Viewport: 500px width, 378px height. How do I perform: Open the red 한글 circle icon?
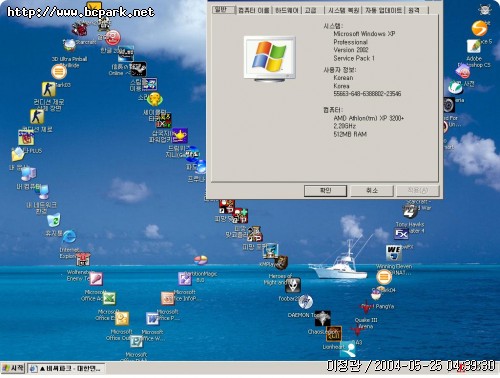(113, 38)
